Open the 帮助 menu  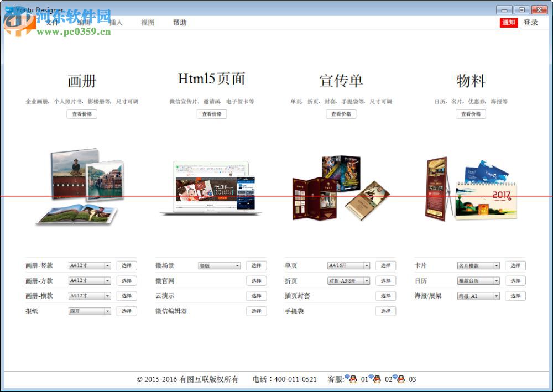[180, 23]
